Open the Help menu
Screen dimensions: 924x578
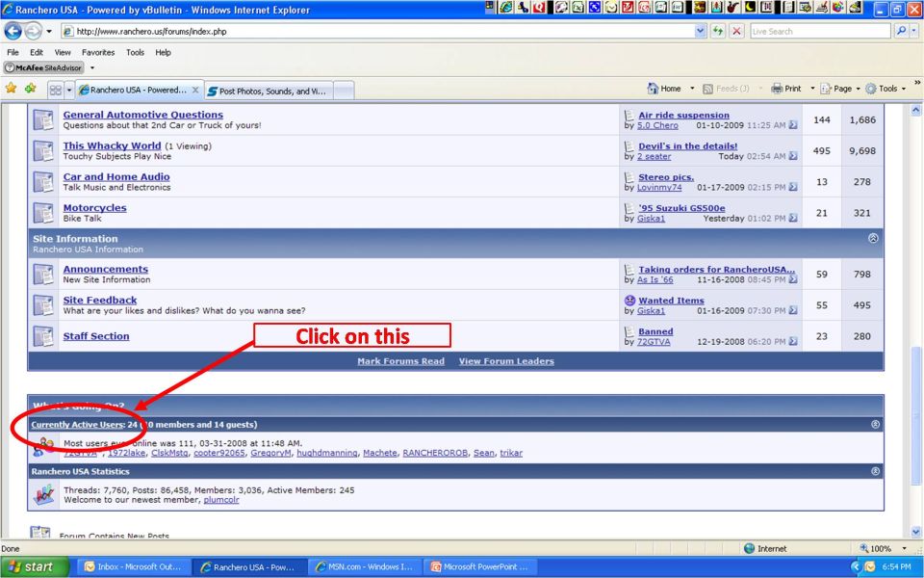tap(164, 52)
